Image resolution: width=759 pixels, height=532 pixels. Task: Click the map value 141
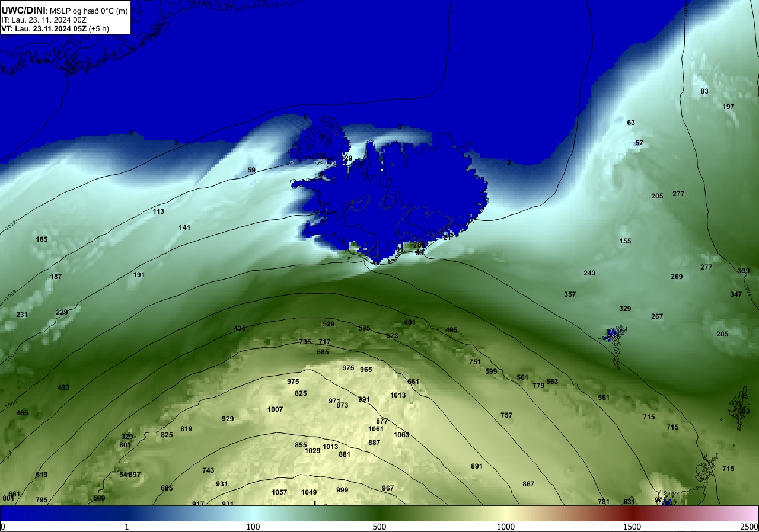(x=184, y=227)
